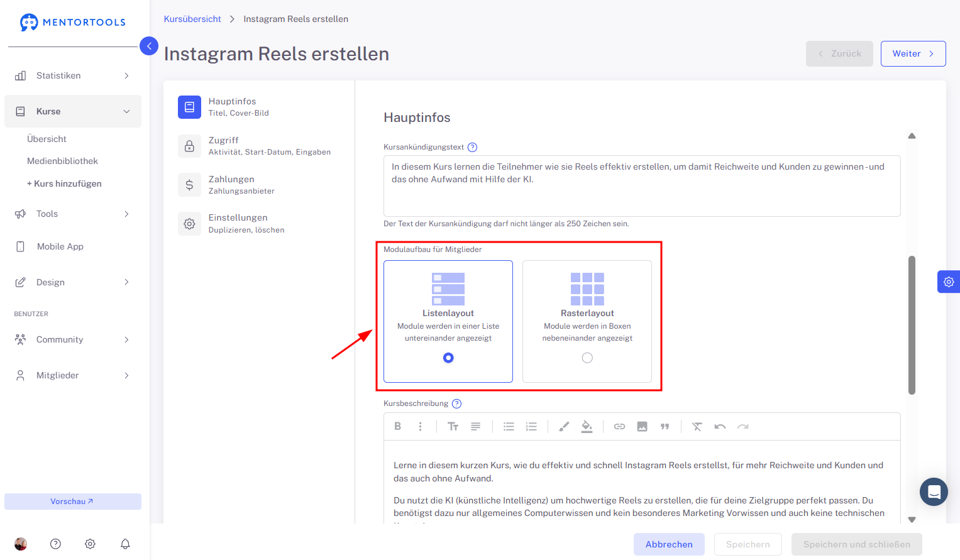Click the Abbrechen button
Image resolution: width=960 pixels, height=560 pixels.
[669, 544]
